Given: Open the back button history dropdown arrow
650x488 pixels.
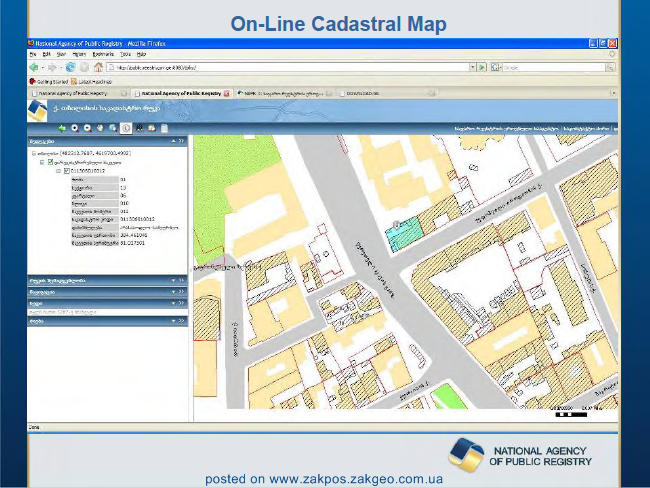Looking at the screenshot, I should [x=43, y=68].
